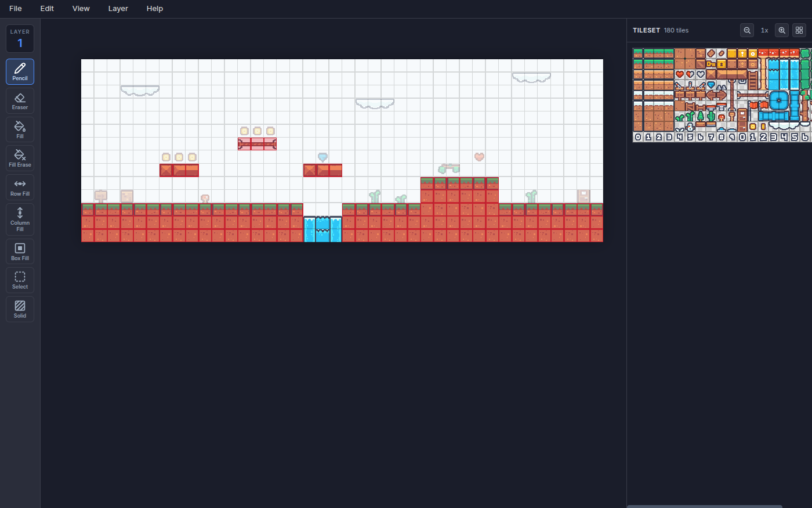Image resolution: width=812 pixels, height=508 pixels.
Task: Toggle tileset grid view button
Action: click(799, 30)
